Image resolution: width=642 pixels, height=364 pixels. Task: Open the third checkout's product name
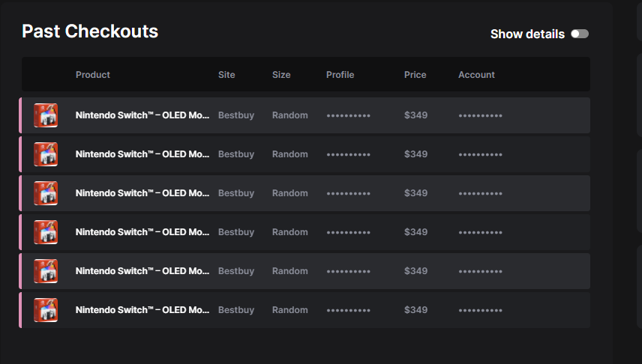tap(142, 193)
